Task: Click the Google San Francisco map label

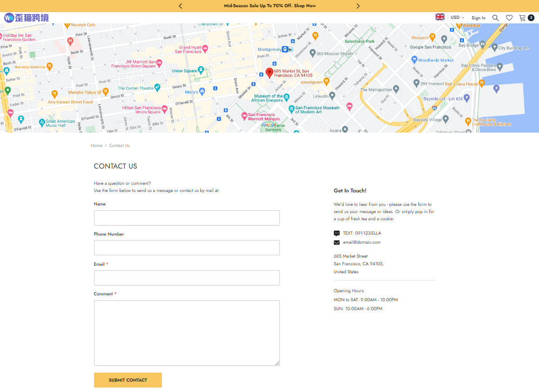Action: [x=431, y=47]
